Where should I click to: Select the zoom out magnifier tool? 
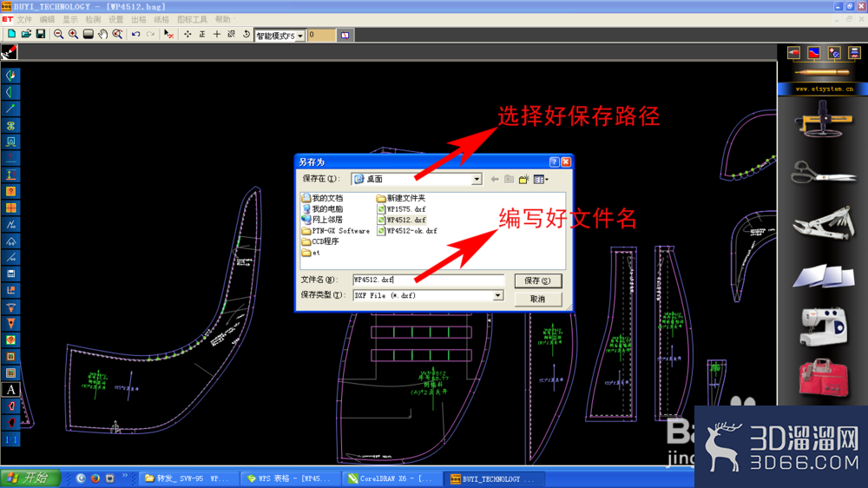tap(58, 35)
